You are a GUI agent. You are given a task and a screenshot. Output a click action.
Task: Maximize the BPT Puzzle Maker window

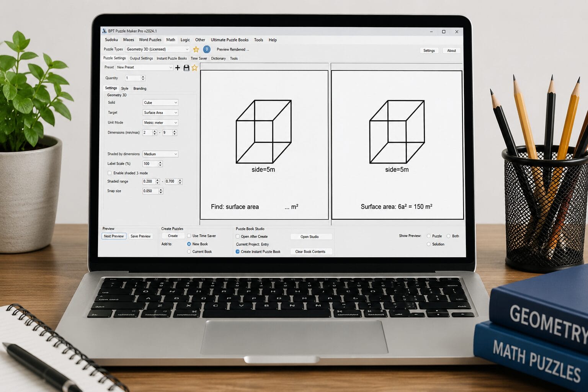(444, 32)
